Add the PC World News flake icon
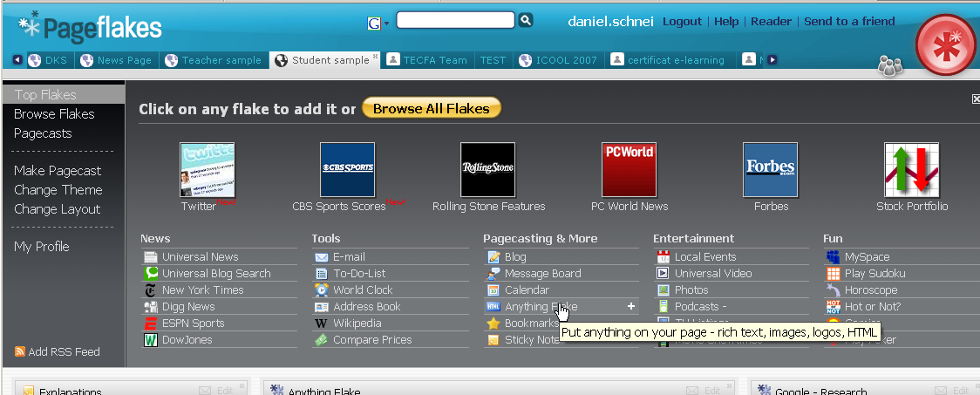980x395 pixels. (x=630, y=169)
